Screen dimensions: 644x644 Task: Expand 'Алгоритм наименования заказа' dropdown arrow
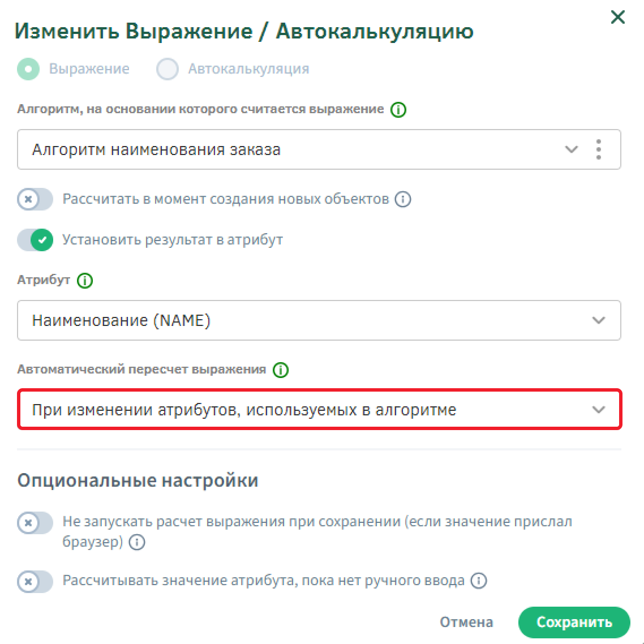tap(572, 149)
